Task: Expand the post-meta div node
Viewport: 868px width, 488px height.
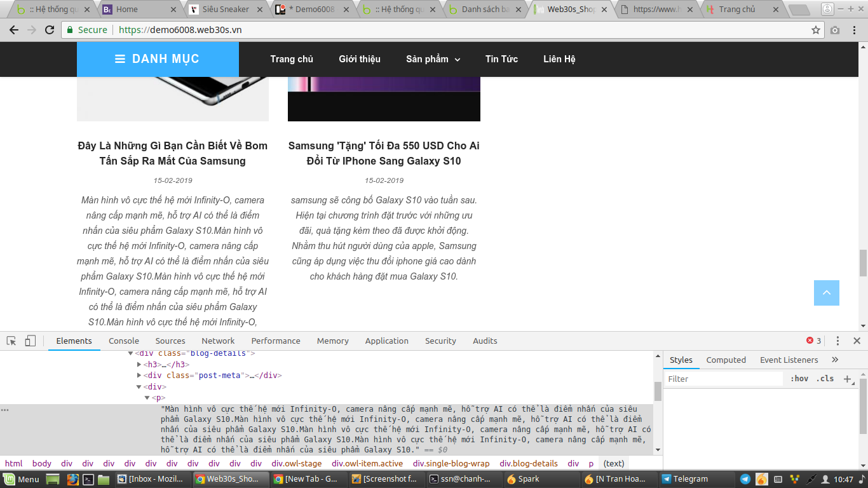Action: (x=139, y=376)
